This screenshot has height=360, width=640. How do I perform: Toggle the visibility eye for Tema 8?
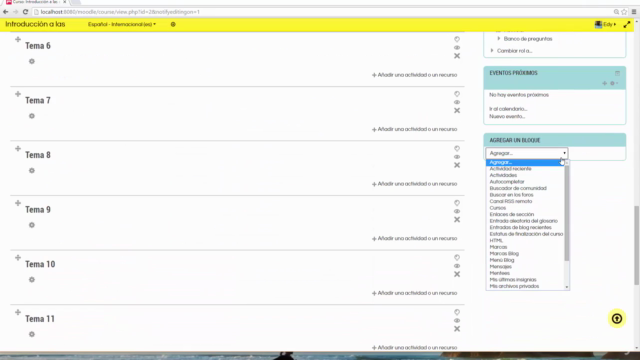click(x=457, y=157)
